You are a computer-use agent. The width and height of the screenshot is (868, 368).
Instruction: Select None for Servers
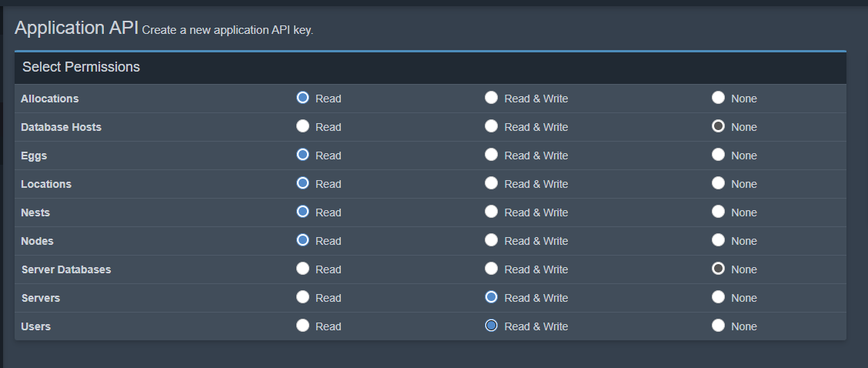[x=718, y=297]
